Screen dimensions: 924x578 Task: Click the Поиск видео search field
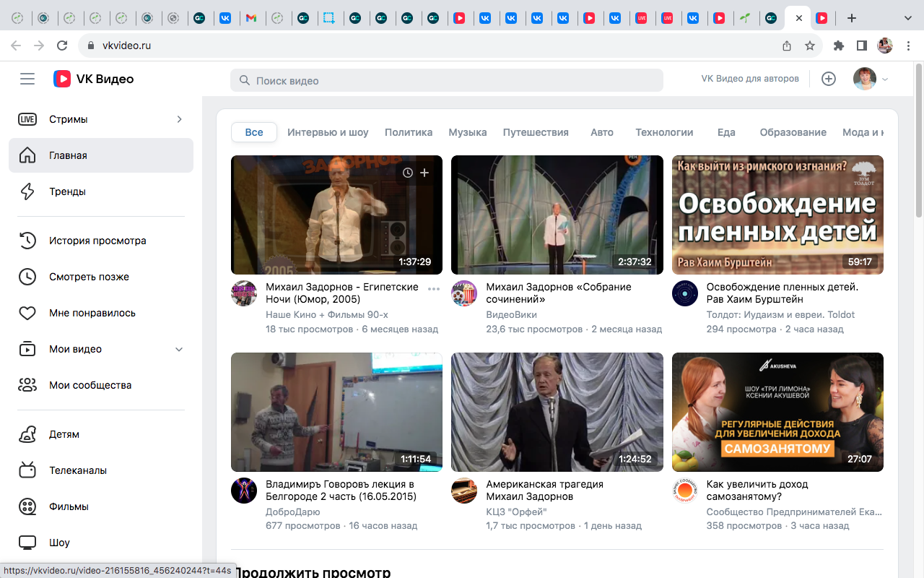pos(446,80)
